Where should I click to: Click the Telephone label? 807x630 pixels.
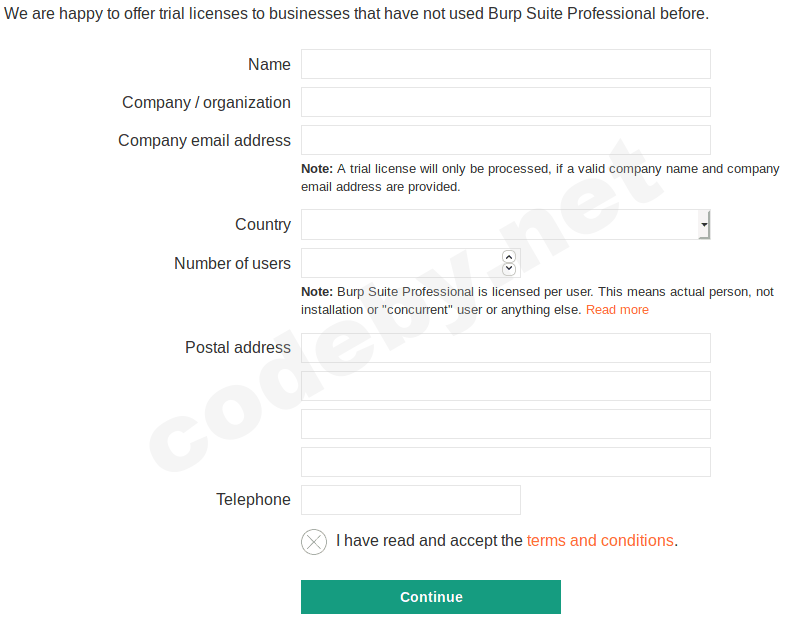pos(253,500)
